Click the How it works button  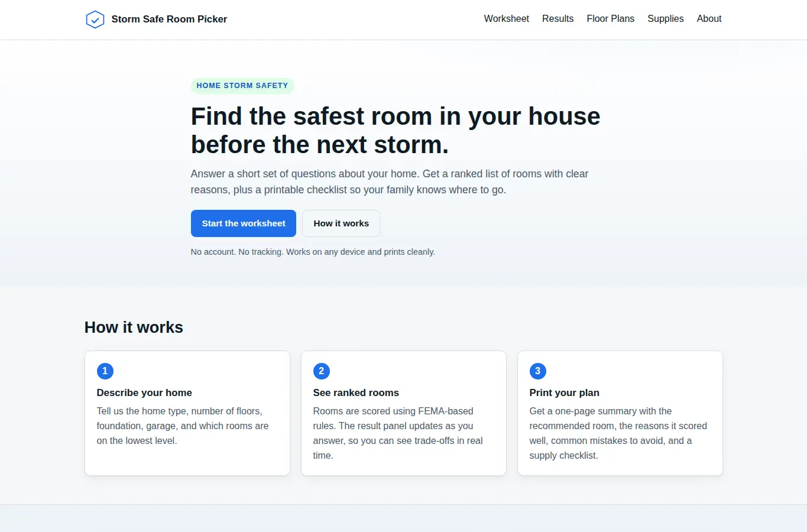click(341, 223)
